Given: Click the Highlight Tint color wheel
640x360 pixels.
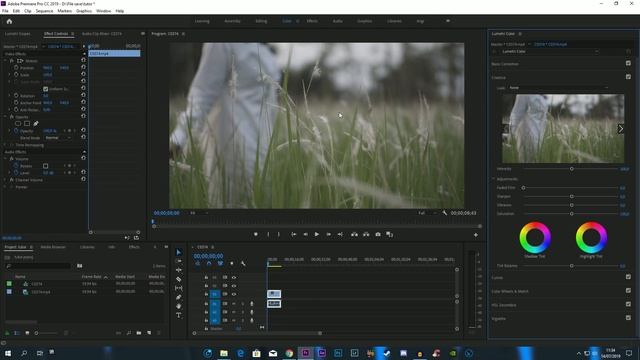Looking at the screenshot, I should point(591,238).
